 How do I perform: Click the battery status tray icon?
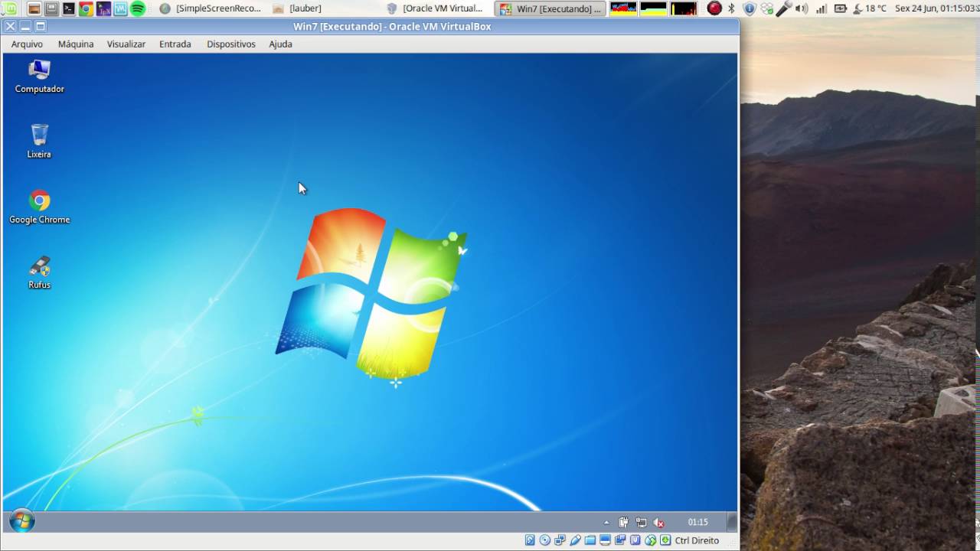click(x=840, y=9)
